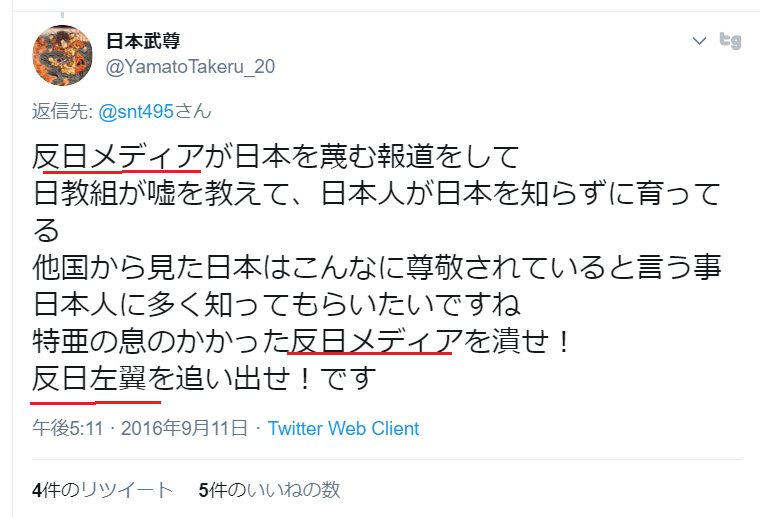
Task: Open the Twitter Web Client source link
Action: pyautogui.click(x=343, y=429)
